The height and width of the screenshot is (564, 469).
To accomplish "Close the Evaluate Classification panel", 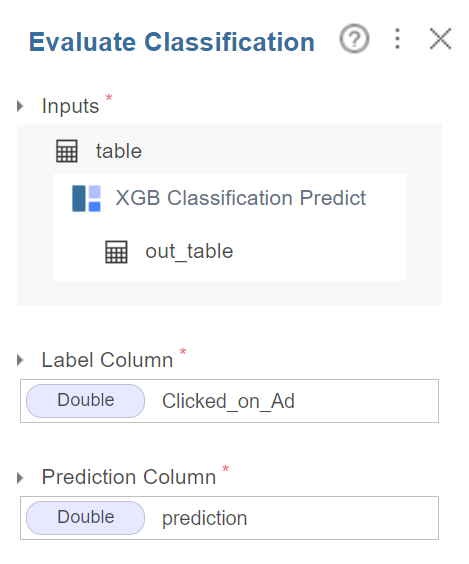I will click(x=440, y=38).
